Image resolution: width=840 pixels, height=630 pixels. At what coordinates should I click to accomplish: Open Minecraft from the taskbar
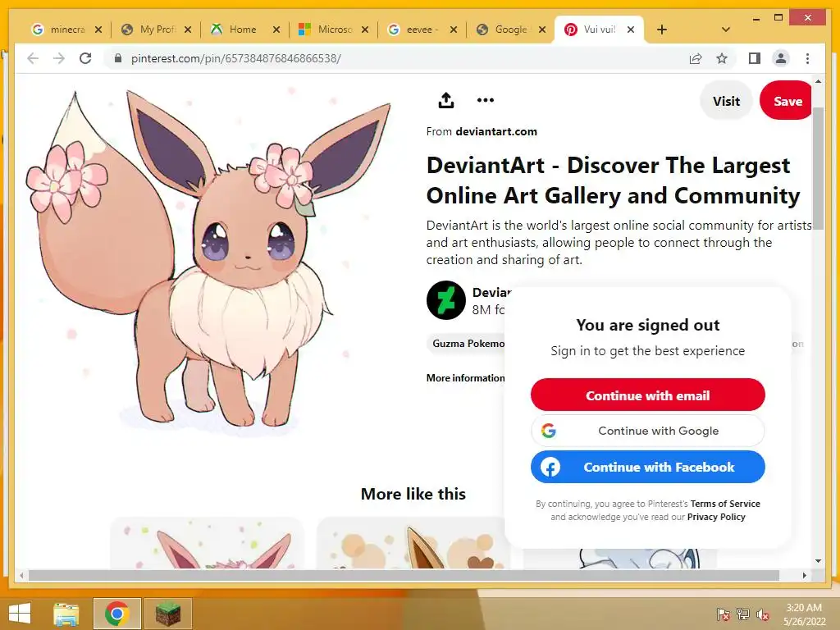click(167, 614)
